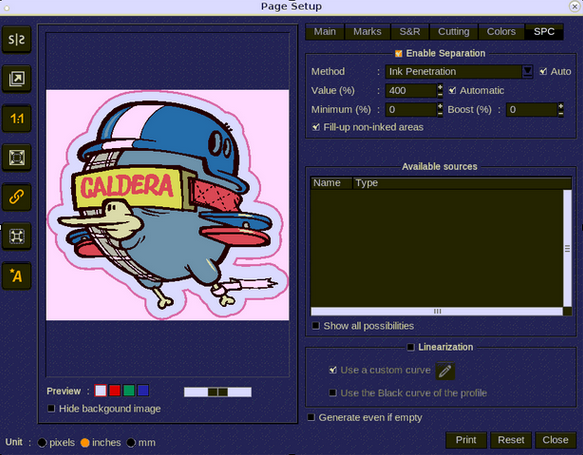This screenshot has width=583, height=455.
Task: Click the Boost (%) input field
Action: tap(532, 109)
